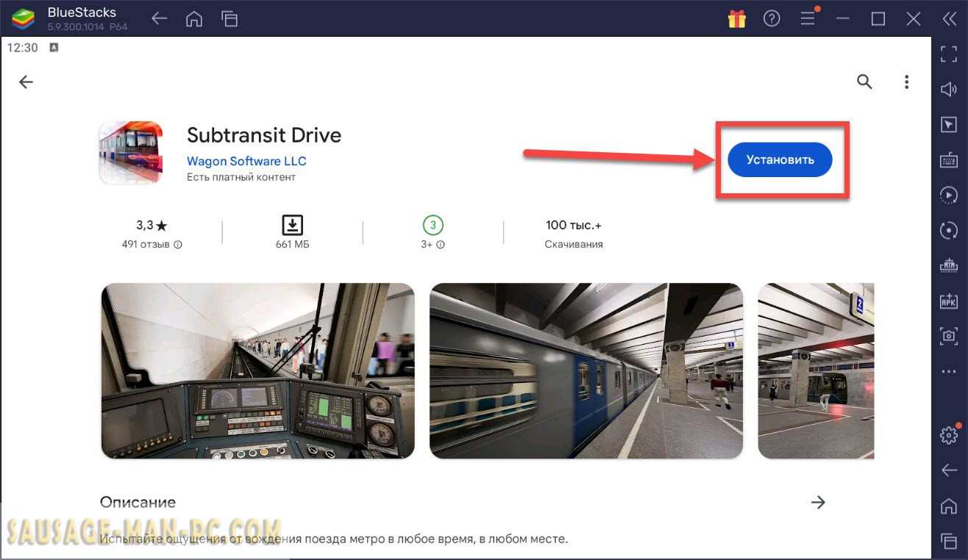Click the 661 МБ download size icon
Image resolution: width=968 pixels, height=560 pixels.
[x=292, y=225]
